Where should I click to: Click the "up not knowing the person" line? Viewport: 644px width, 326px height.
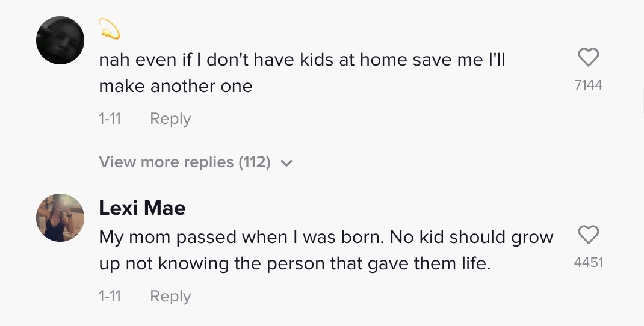click(x=295, y=263)
